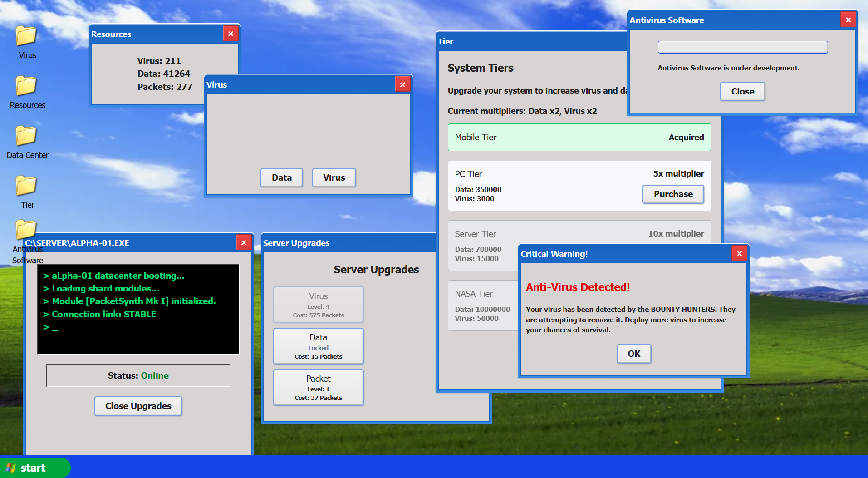Click terminal line "Loading shard modules..."
868x478 pixels.
click(x=101, y=289)
